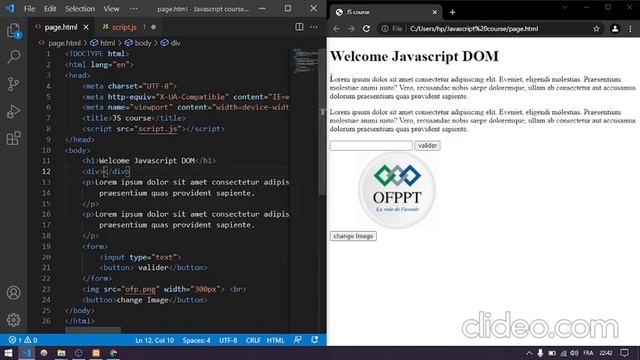Open errors and warnings in status bar
Image resolution: width=640 pixels, height=360 pixels.
pyautogui.click(x=23, y=340)
